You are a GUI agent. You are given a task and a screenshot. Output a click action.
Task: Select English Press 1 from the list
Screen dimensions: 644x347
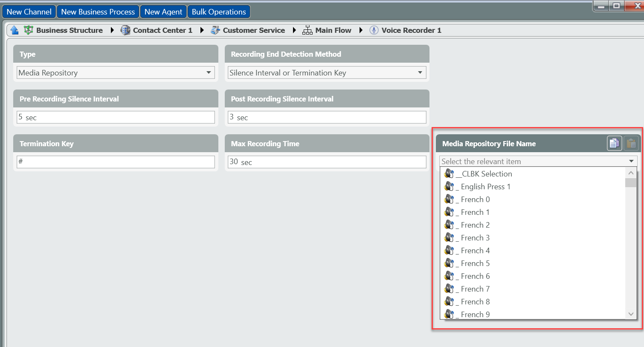pos(485,187)
